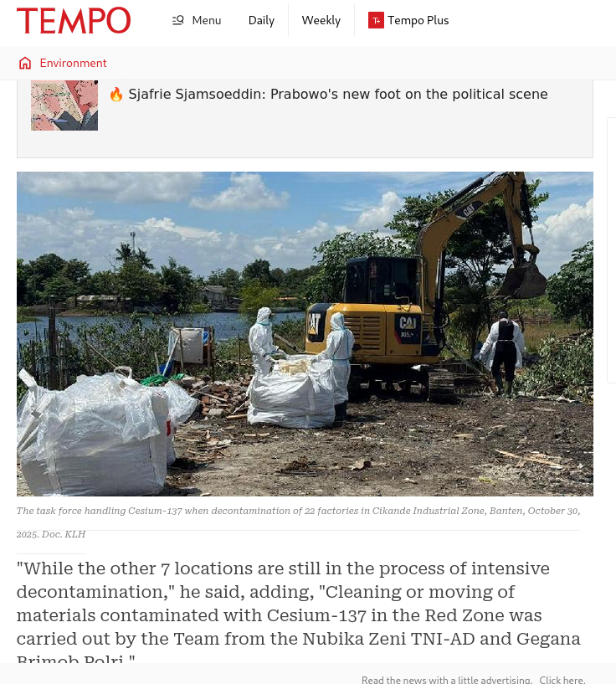The height and width of the screenshot is (684, 616).
Task: Click the red Tempo Plus T+ icon
Action: (376, 20)
